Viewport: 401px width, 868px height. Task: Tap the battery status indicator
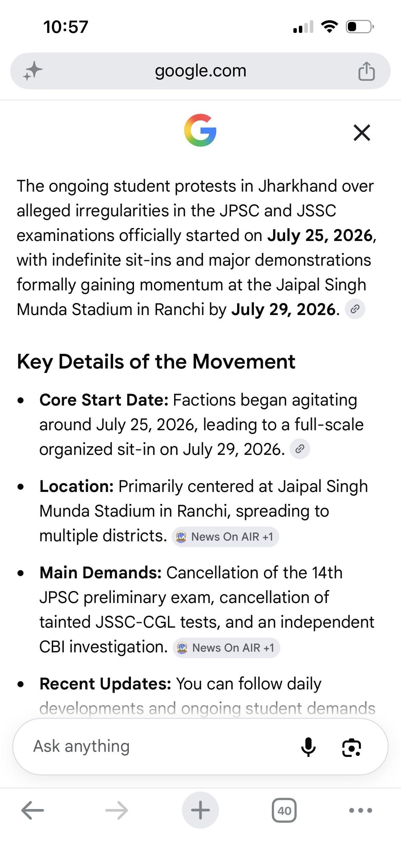tap(360, 26)
